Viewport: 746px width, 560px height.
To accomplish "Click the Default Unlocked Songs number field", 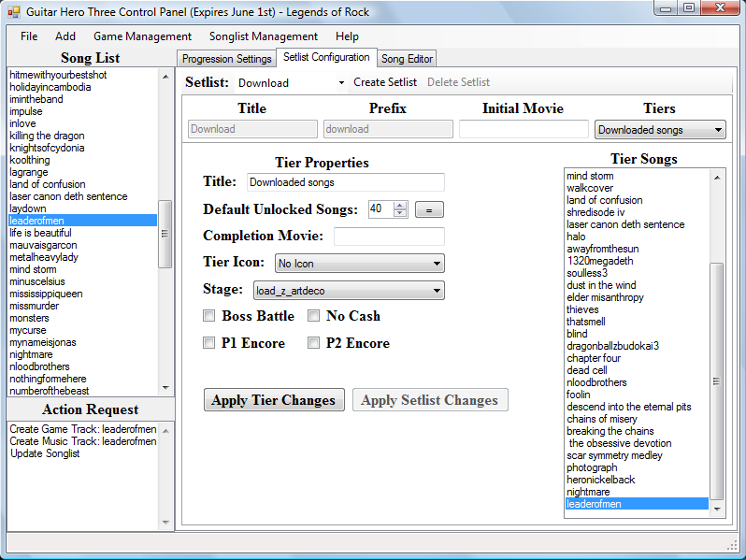I will tap(381, 208).
